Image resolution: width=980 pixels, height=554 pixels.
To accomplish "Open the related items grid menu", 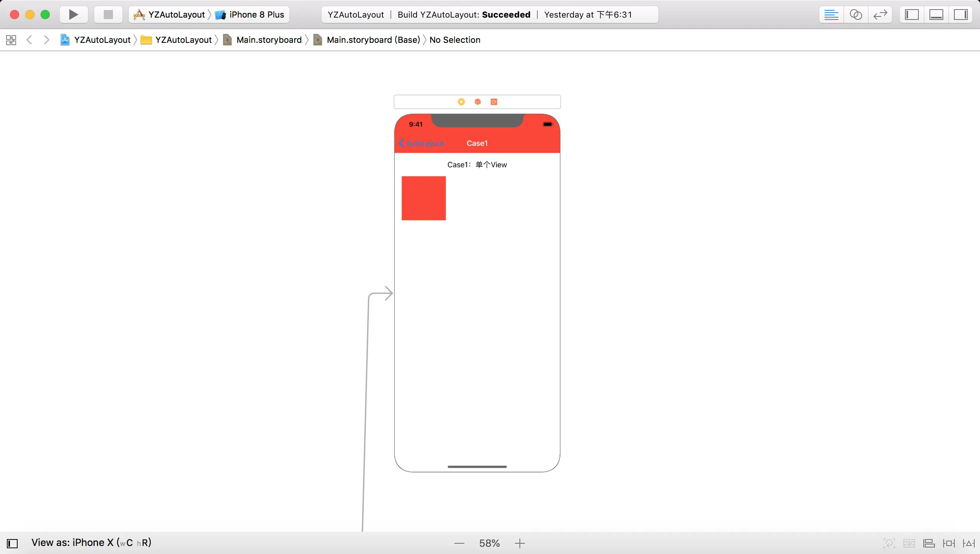I will pyautogui.click(x=11, y=40).
